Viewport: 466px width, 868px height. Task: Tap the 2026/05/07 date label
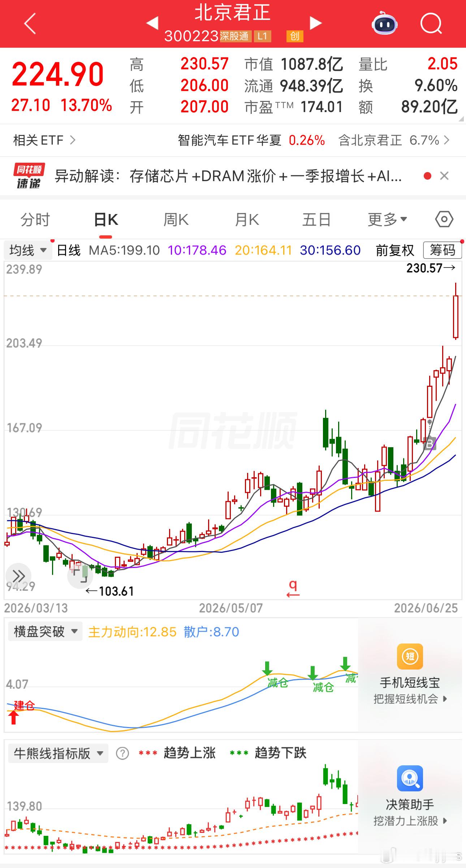[231, 608]
